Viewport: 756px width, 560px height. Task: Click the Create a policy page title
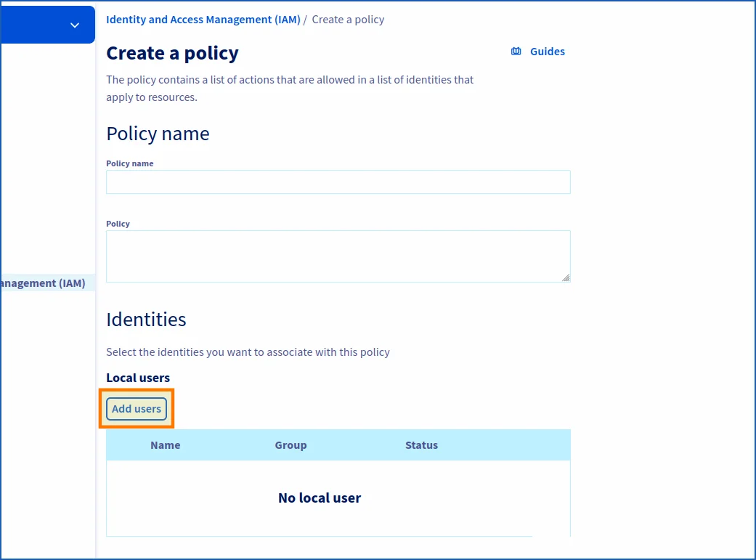pos(172,53)
